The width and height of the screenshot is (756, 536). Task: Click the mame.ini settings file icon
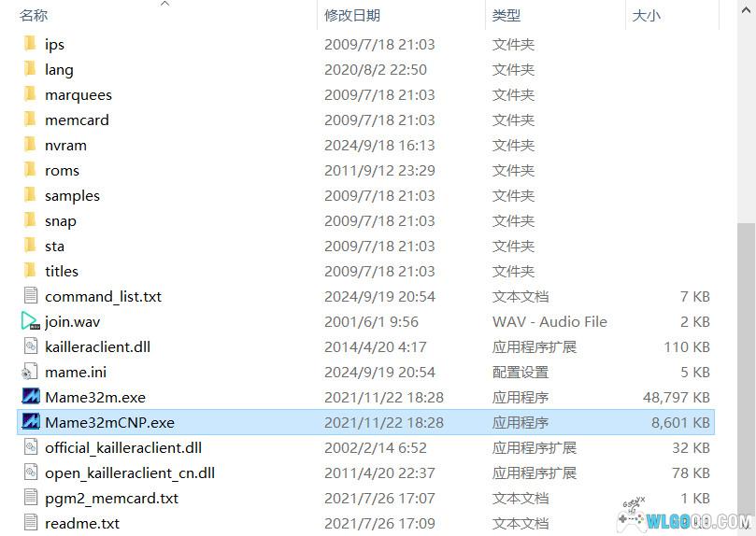click(x=30, y=372)
